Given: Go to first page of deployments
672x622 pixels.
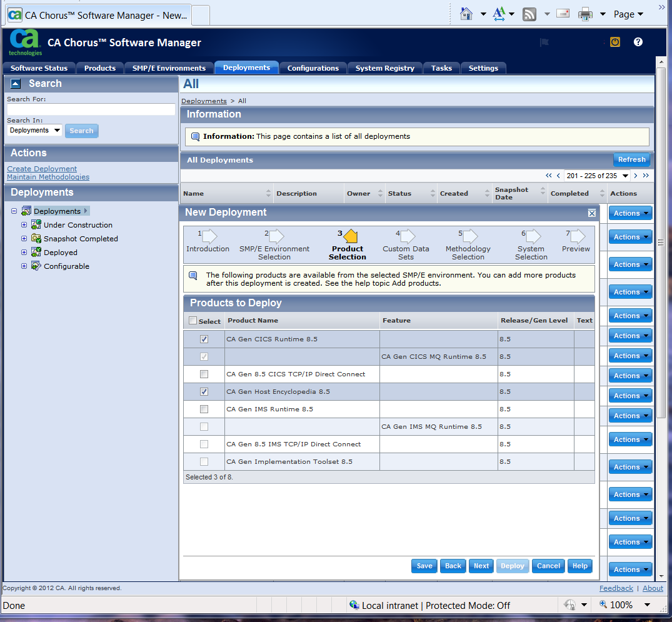Looking at the screenshot, I should pyautogui.click(x=549, y=175).
